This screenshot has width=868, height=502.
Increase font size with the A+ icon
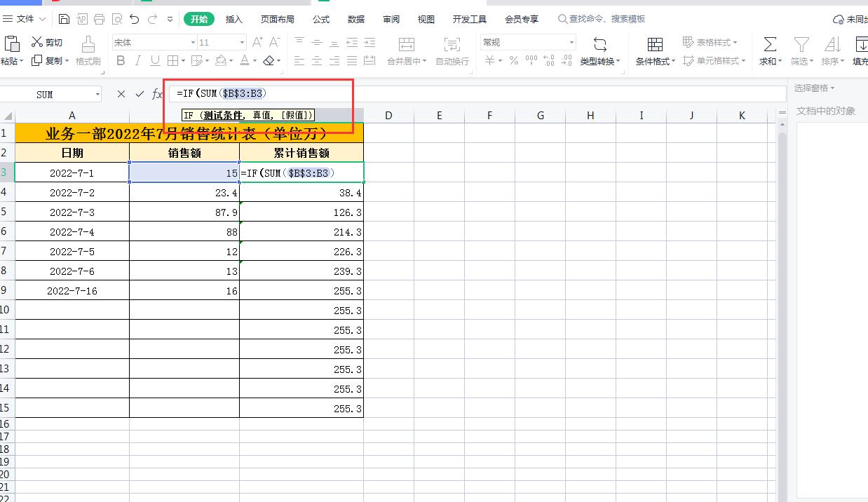(x=257, y=43)
